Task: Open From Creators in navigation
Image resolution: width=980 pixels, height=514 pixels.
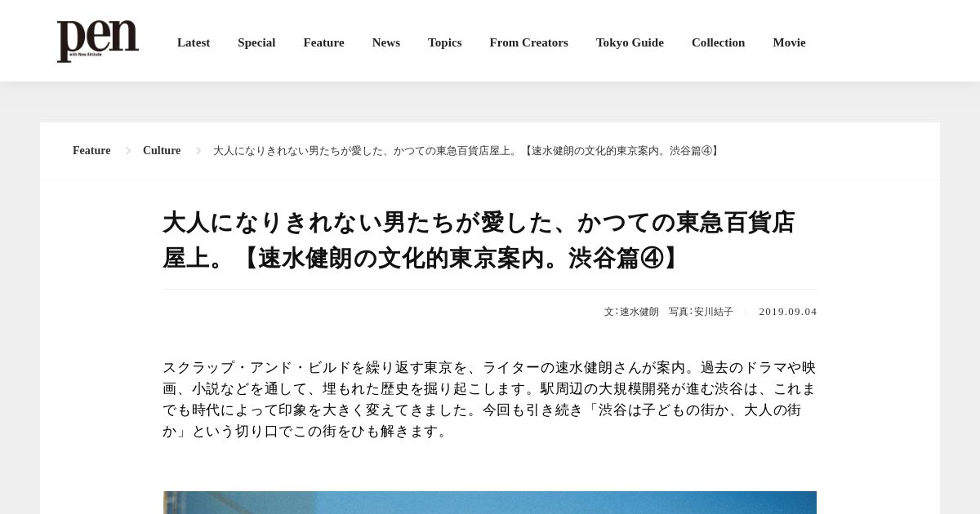Action: coord(529,42)
